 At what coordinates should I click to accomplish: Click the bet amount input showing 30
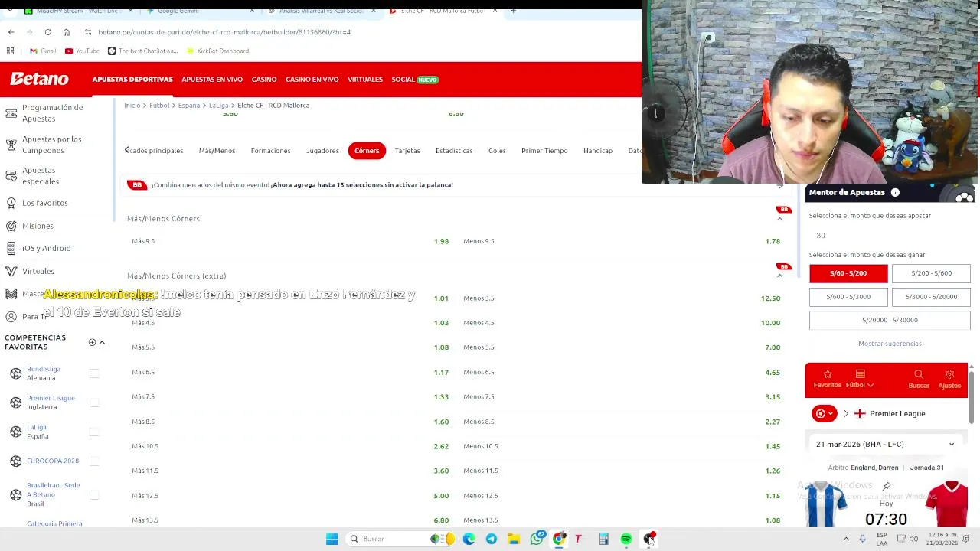890,236
